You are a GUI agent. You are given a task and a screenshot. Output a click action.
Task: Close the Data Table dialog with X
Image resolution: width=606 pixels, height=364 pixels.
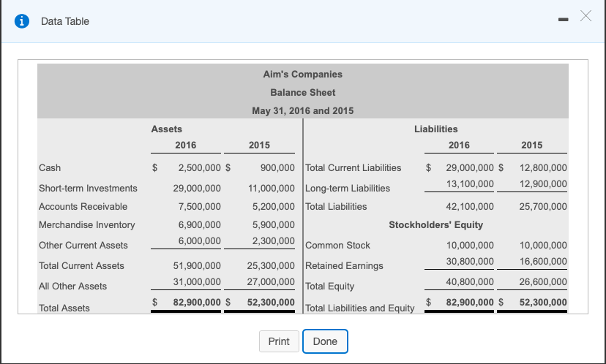(x=586, y=16)
